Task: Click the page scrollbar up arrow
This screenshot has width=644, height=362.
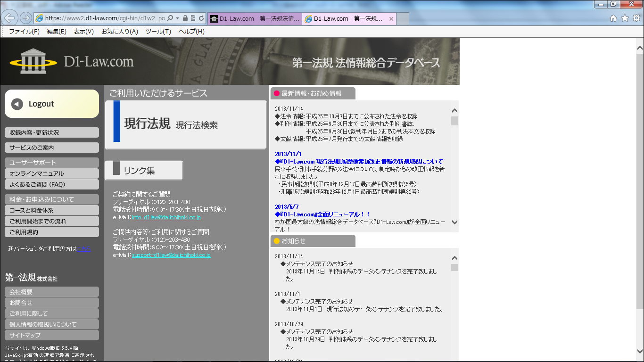Action: coord(640,48)
